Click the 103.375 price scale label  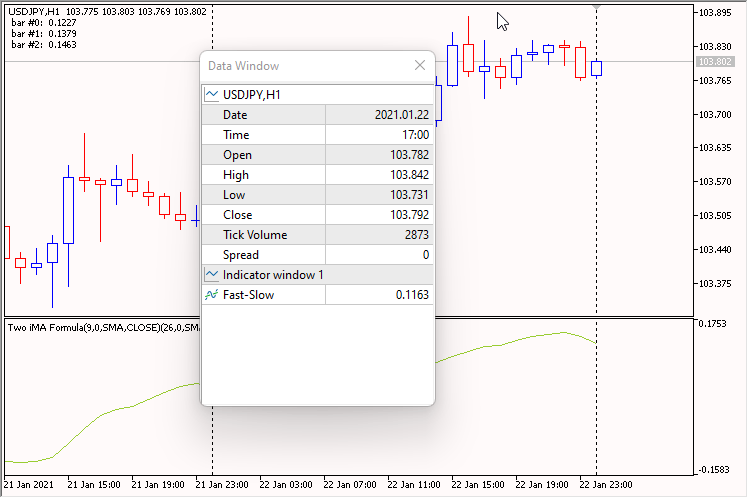click(x=715, y=284)
